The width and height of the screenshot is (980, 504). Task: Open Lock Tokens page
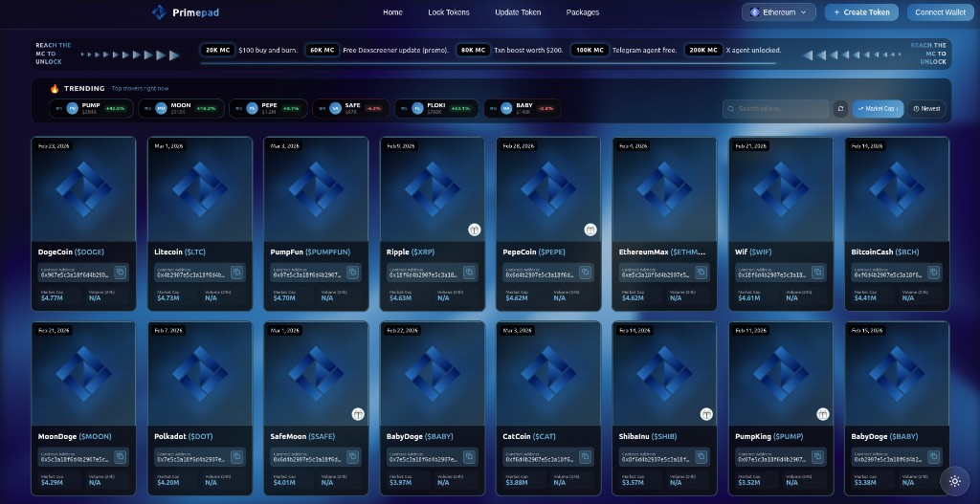[x=449, y=12]
